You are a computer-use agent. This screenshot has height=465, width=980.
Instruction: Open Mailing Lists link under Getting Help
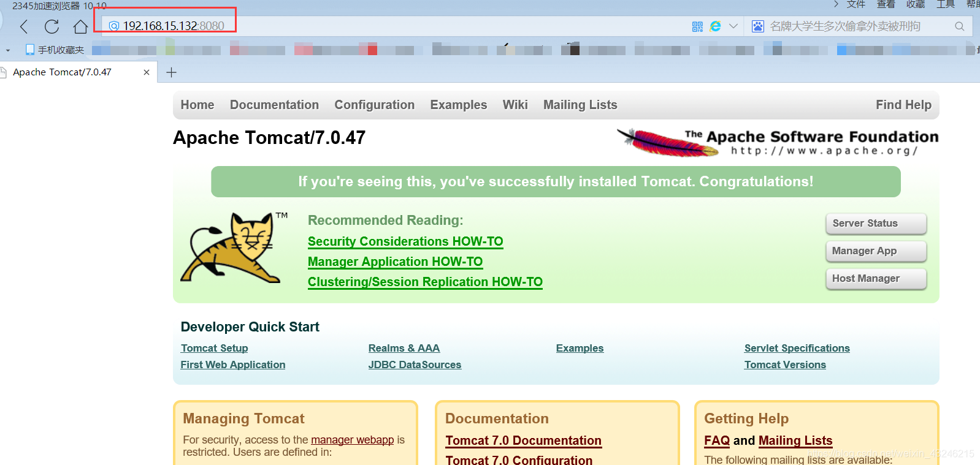tap(795, 440)
